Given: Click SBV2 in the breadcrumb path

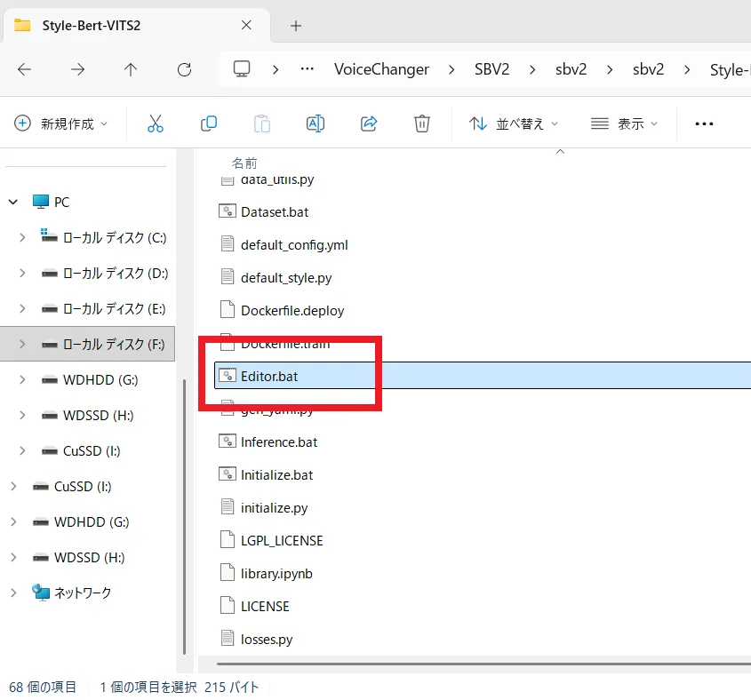Looking at the screenshot, I should tap(491, 69).
